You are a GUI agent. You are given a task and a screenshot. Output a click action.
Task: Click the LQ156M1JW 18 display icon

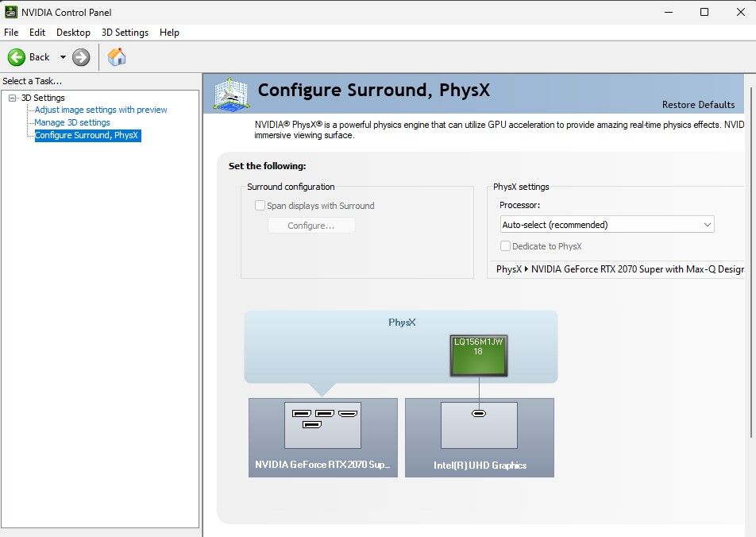(x=478, y=356)
